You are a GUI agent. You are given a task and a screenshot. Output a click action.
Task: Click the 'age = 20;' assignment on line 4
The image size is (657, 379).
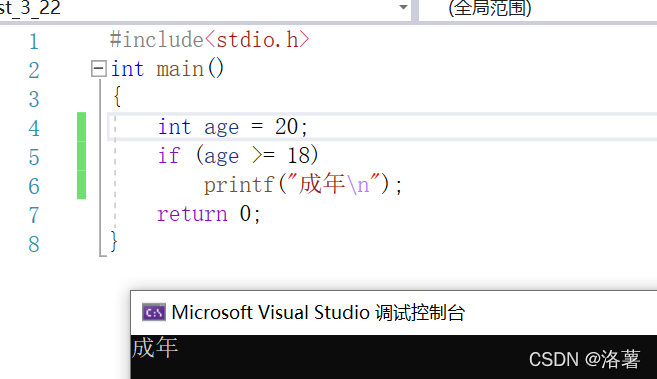(256, 127)
